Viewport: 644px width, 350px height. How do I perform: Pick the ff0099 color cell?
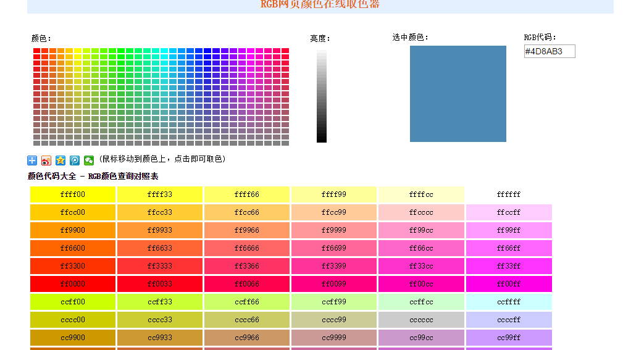click(x=334, y=284)
